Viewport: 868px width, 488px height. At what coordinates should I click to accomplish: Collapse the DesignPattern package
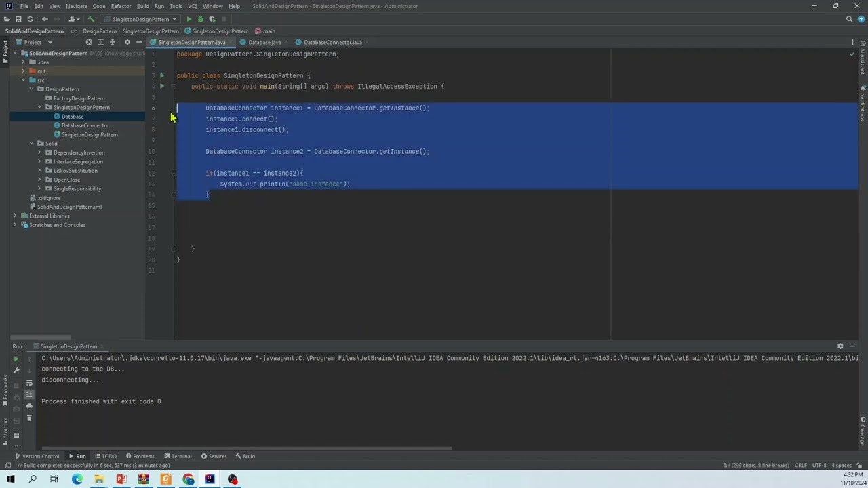[32, 89]
